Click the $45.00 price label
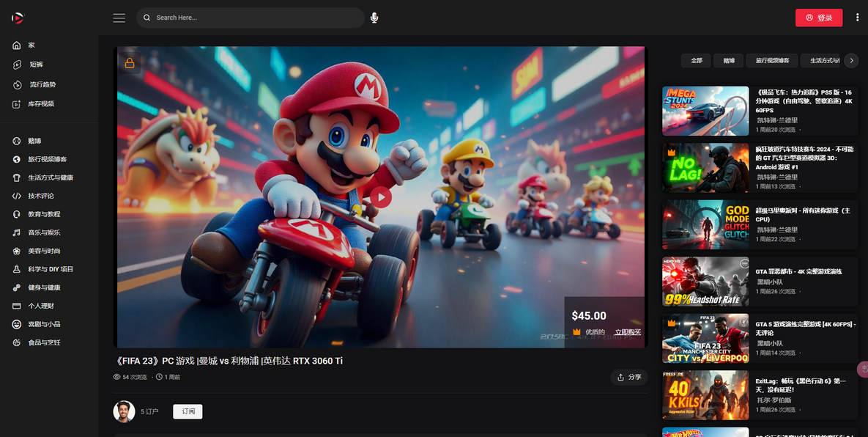The width and height of the screenshot is (868, 437). point(589,316)
